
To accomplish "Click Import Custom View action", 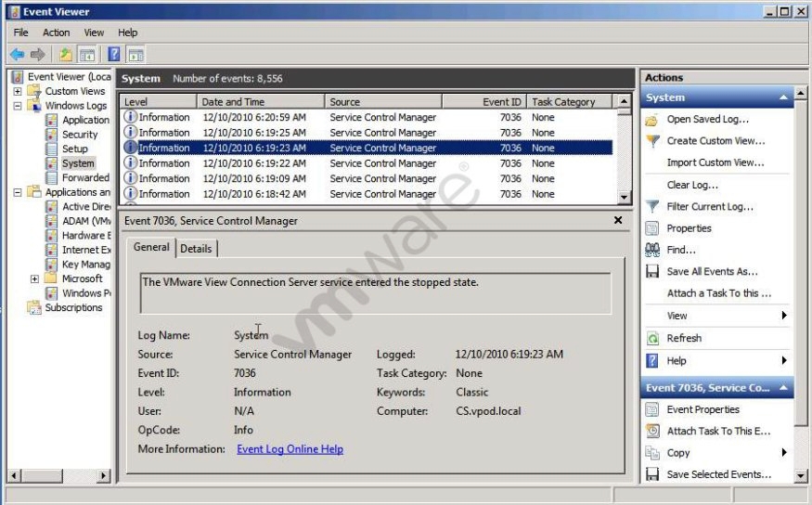I will pyautogui.click(x=715, y=162).
